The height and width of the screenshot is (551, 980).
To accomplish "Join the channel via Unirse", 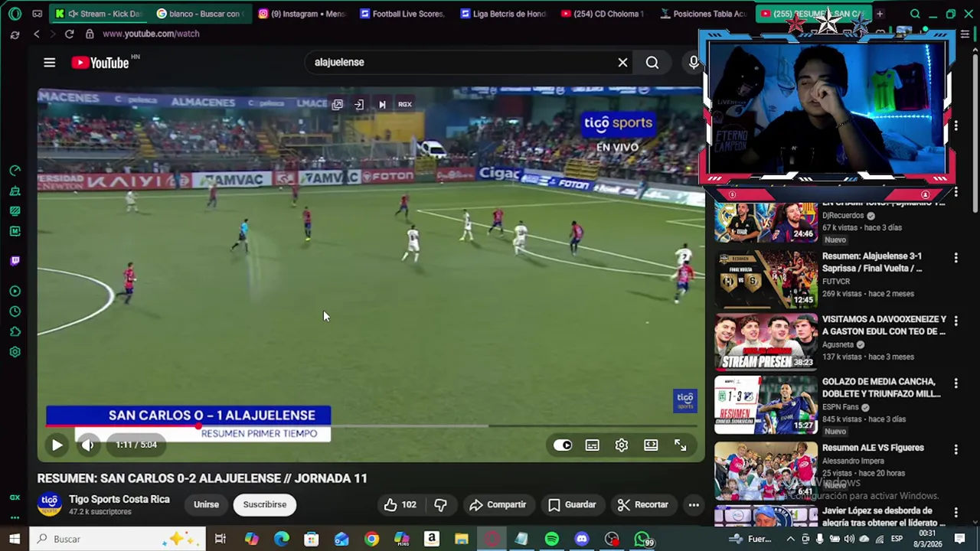I will 206,504.
